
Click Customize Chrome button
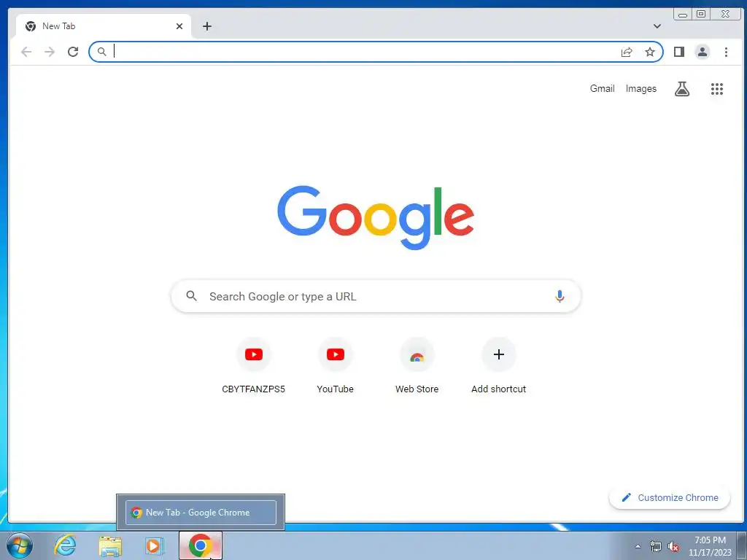(670, 497)
